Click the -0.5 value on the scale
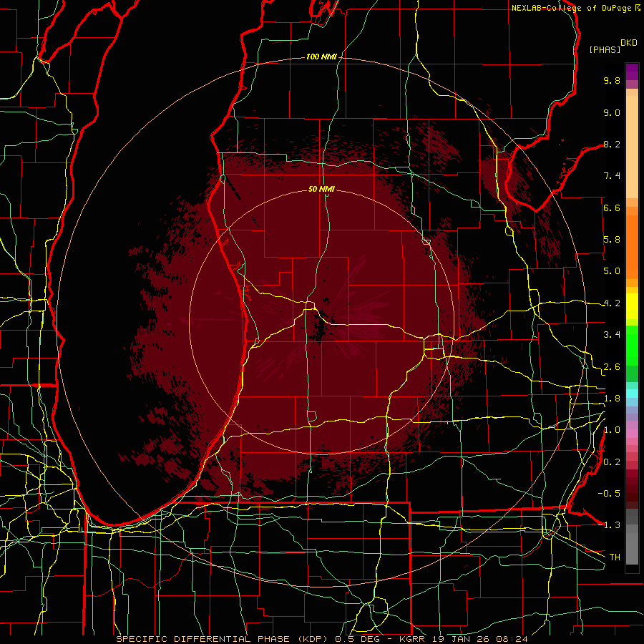This screenshot has height=644, width=644. (x=609, y=493)
